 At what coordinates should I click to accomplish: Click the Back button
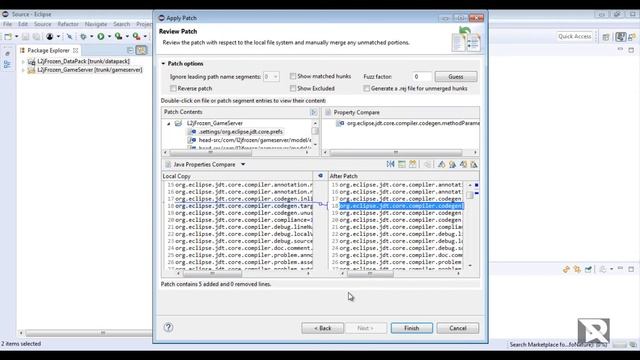coord(322,328)
